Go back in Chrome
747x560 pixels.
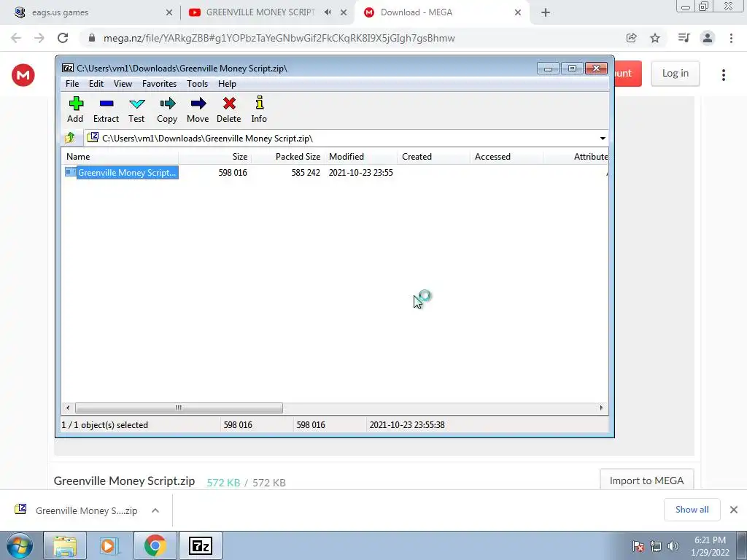[x=16, y=38]
